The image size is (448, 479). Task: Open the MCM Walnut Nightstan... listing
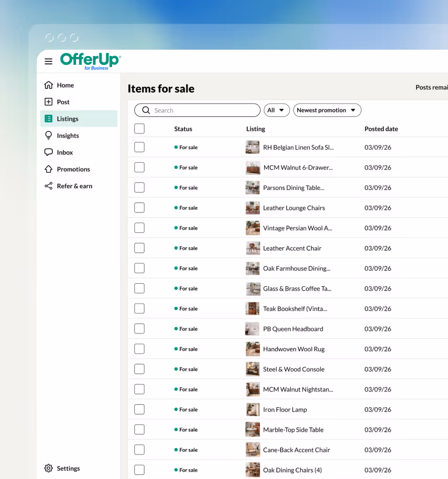[298, 389]
